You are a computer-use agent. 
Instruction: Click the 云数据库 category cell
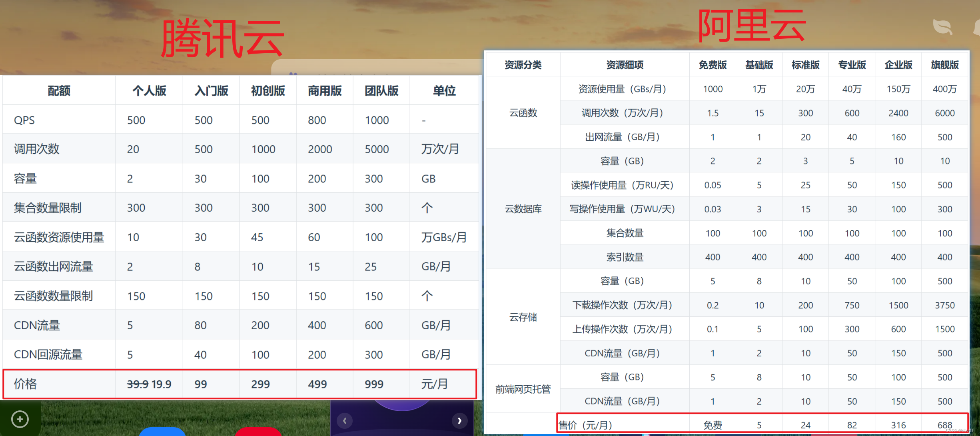coord(523,209)
